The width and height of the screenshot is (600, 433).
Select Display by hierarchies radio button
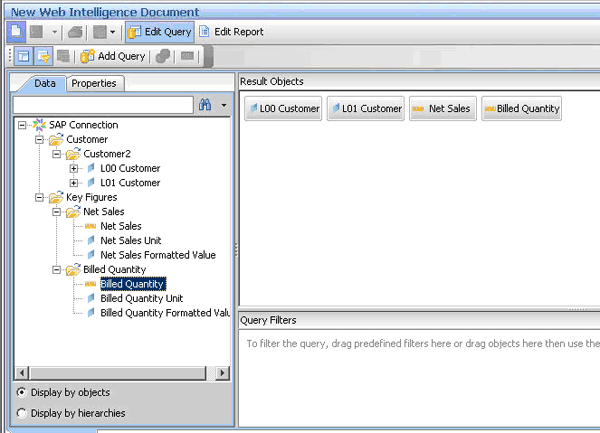22,412
